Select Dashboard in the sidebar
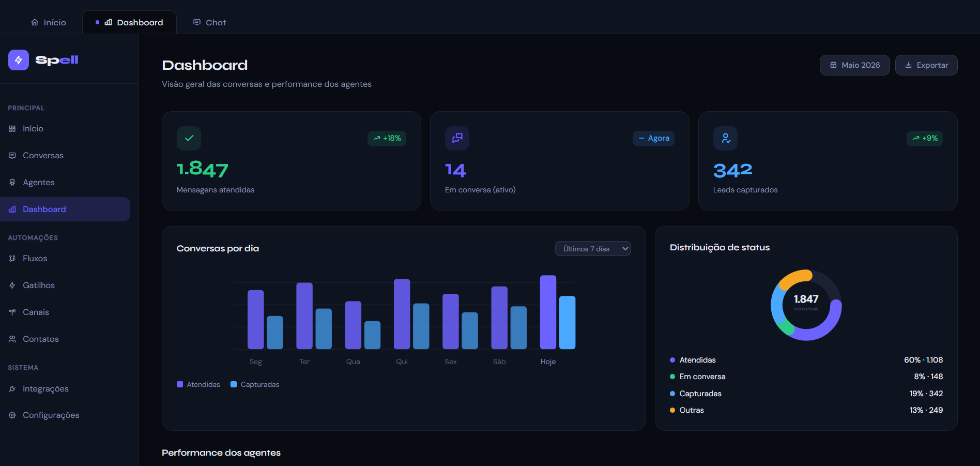Viewport: 980px width, 466px height. tap(65, 209)
